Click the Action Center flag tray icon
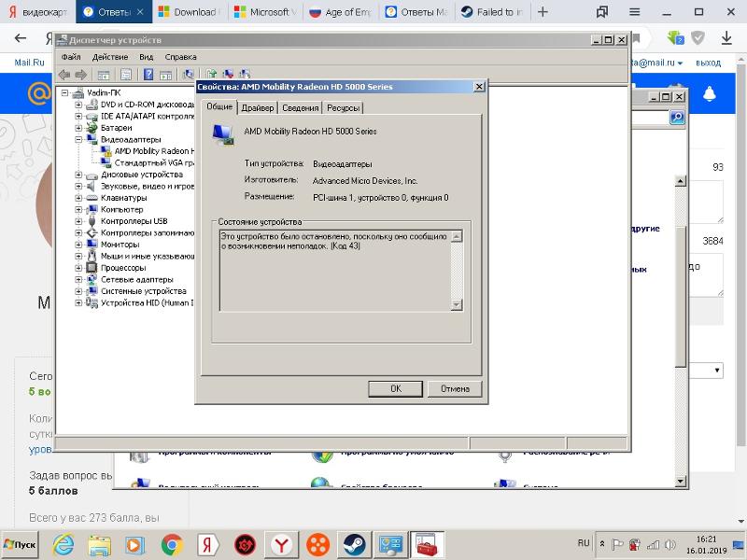This screenshot has height=560, width=747. (617, 544)
